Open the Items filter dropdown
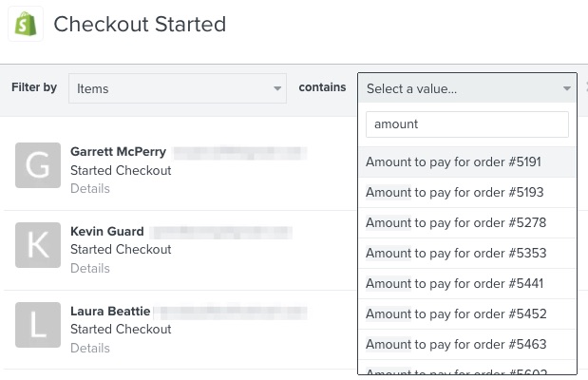This screenshot has width=588, height=380. (177, 88)
